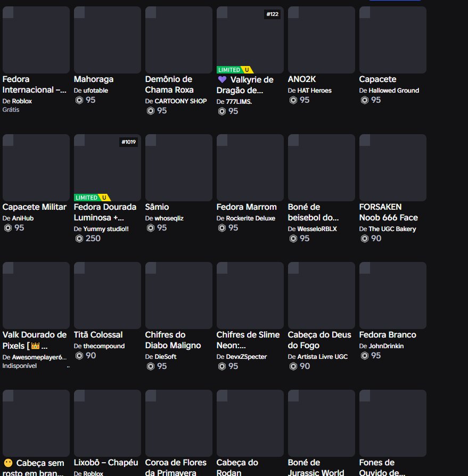
Task: Visit creator ufotable
Action: (96, 91)
